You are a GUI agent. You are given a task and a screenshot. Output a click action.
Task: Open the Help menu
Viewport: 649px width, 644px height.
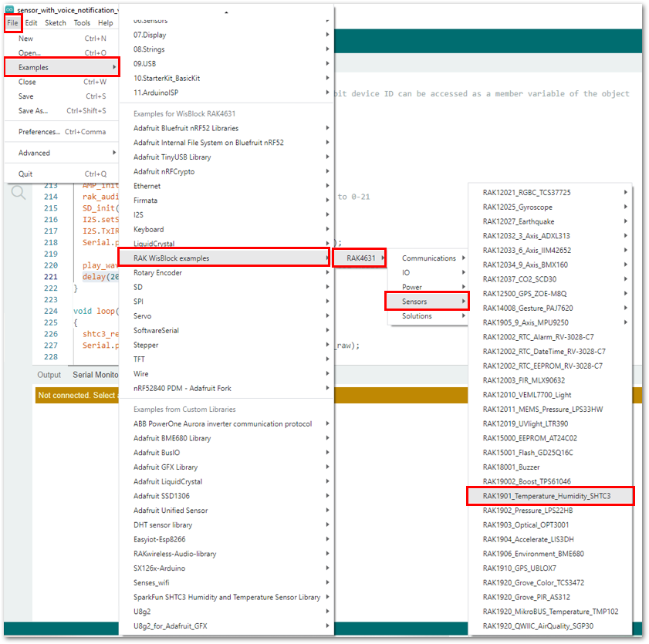pos(106,22)
